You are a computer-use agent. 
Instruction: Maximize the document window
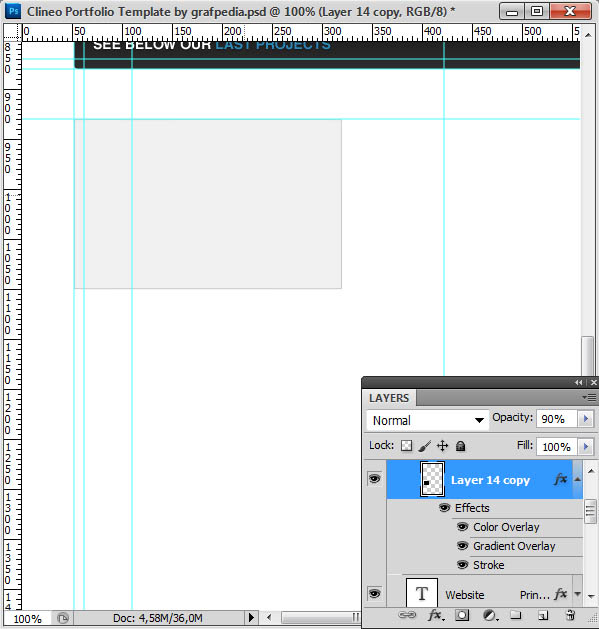point(537,12)
